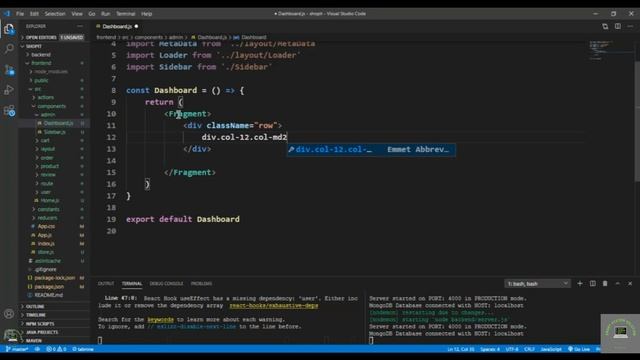Kill terminal with trash icon

click(x=605, y=283)
